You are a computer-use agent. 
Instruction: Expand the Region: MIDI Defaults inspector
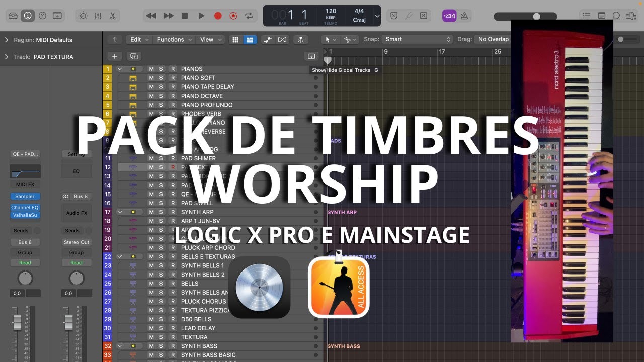click(x=7, y=40)
